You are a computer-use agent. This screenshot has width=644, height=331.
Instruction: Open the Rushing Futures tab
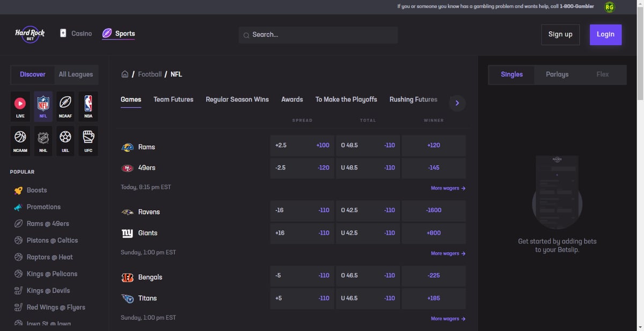[x=413, y=99]
